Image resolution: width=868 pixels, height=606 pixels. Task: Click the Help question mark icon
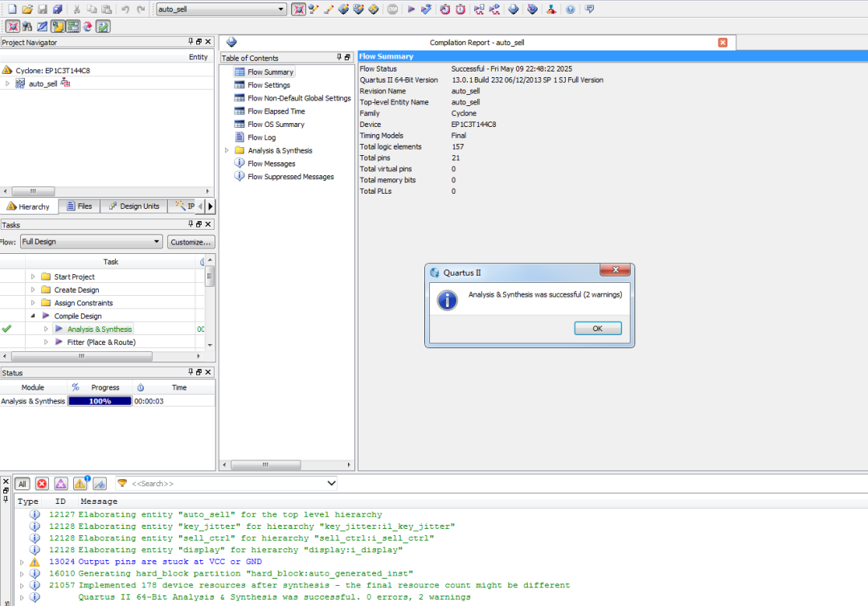(x=571, y=9)
